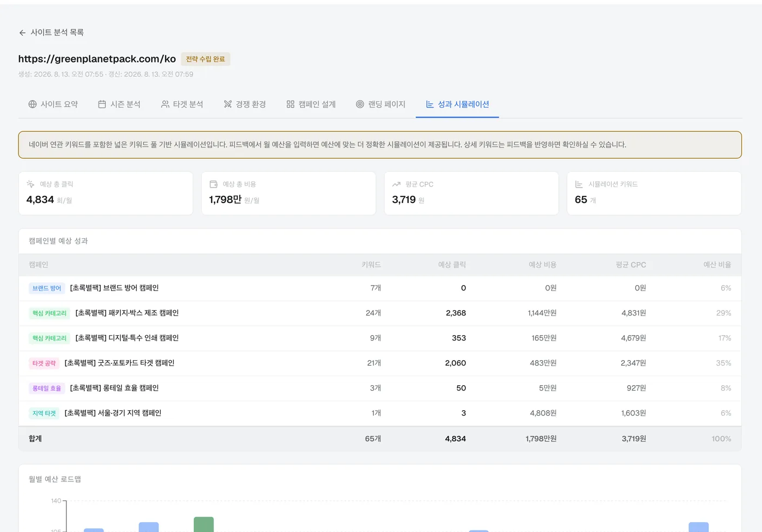Viewport: 762px width, 532px height.
Task: Click the 타겟 공략 tag
Action: pyautogui.click(x=44, y=363)
